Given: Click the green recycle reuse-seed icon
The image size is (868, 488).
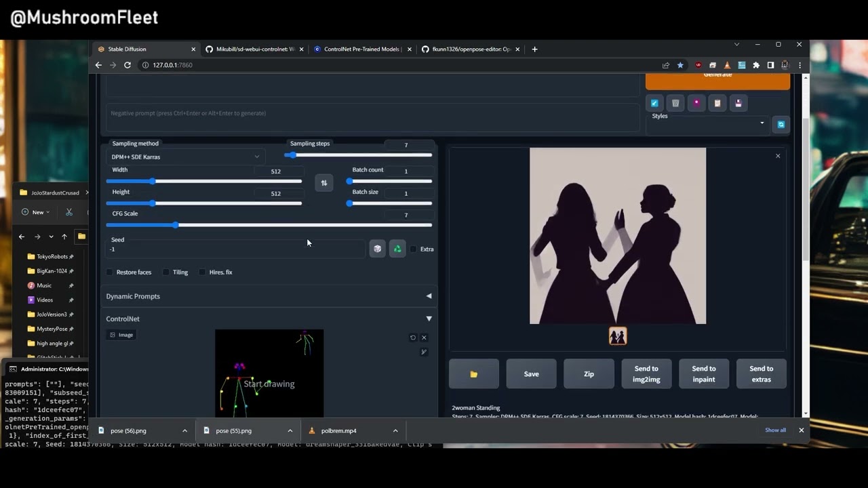Looking at the screenshot, I should 397,249.
